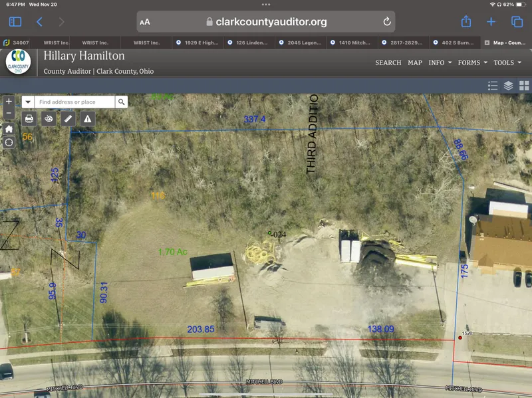Click the SEARCH navigation link
Screen dimensions: 532x398
(388, 62)
